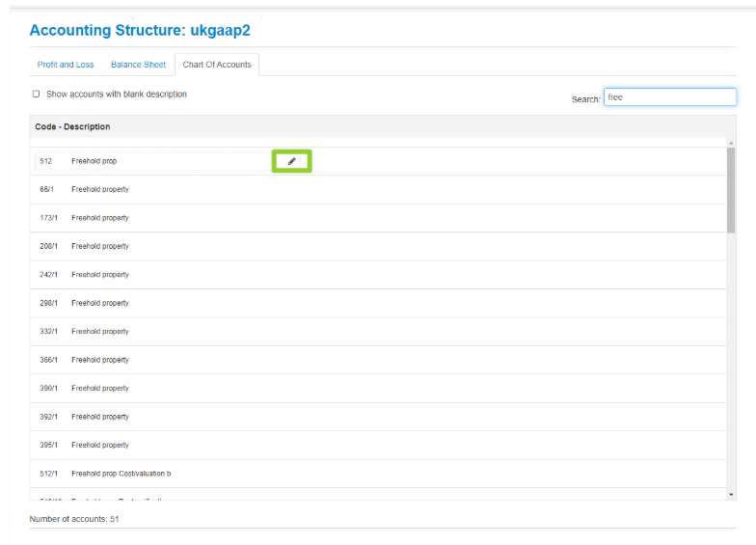Select account 332/1 Freehold property
Image resolution: width=756 pixels, height=545 pixels.
(99, 331)
